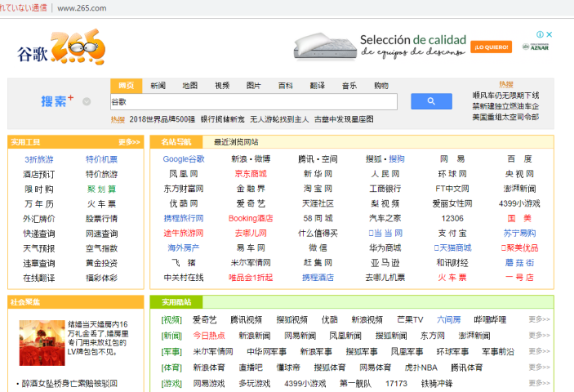The width and height of the screenshot is (574, 392).
Task: Open the 淘宝网 link
Action: pyautogui.click(x=318, y=189)
